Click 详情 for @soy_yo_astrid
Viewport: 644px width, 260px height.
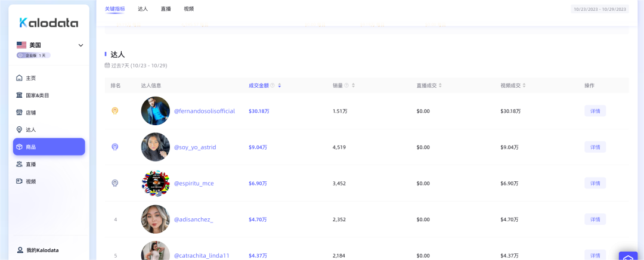[595, 147]
